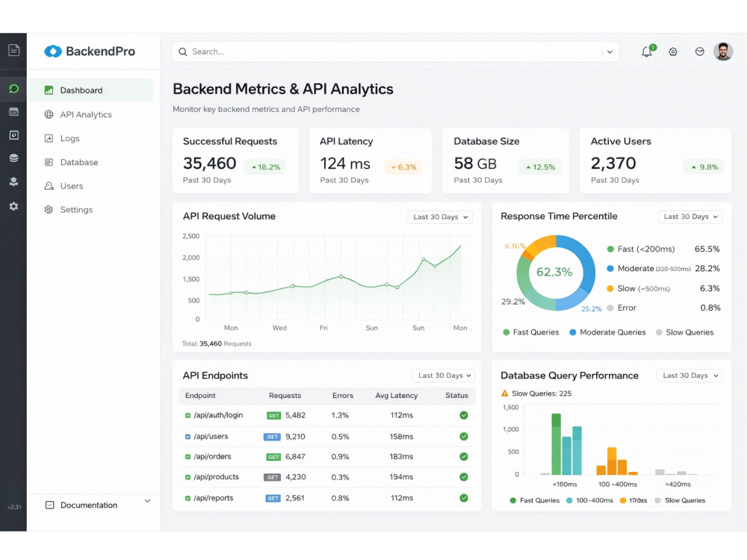Screen dimensions: 747x560
Task: Open the Documentation link
Action: pos(89,505)
